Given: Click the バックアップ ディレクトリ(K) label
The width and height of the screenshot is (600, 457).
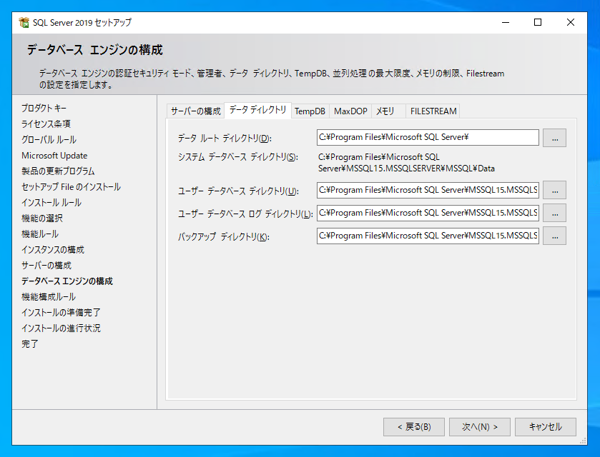Looking at the screenshot, I should click(223, 237).
